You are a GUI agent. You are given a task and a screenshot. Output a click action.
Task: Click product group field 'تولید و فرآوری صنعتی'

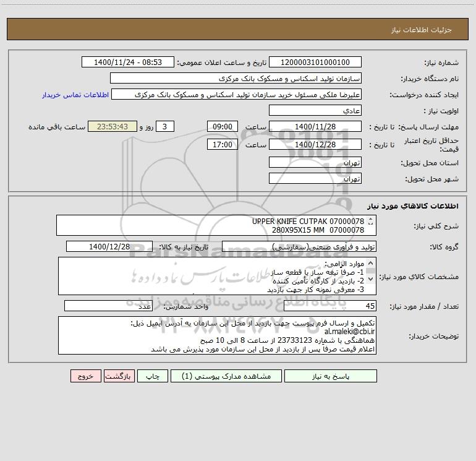pyautogui.click(x=299, y=246)
